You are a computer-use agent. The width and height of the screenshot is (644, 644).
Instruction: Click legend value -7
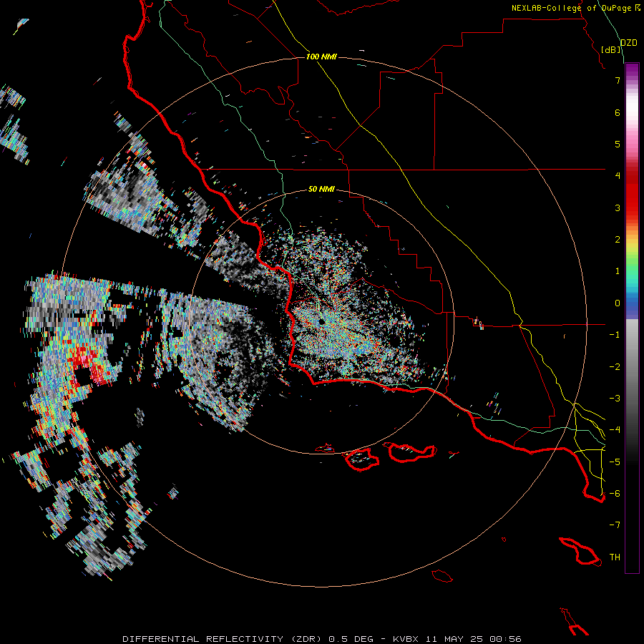pyautogui.click(x=615, y=525)
